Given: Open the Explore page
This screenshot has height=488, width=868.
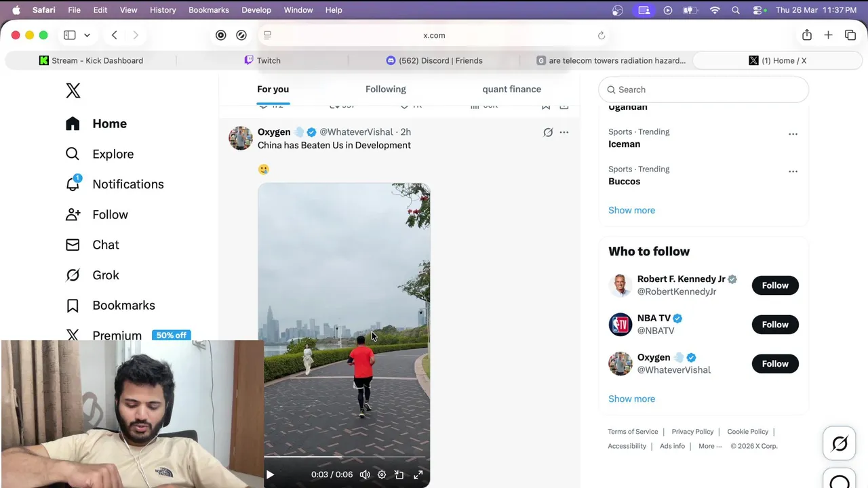Looking at the screenshot, I should (x=100, y=154).
